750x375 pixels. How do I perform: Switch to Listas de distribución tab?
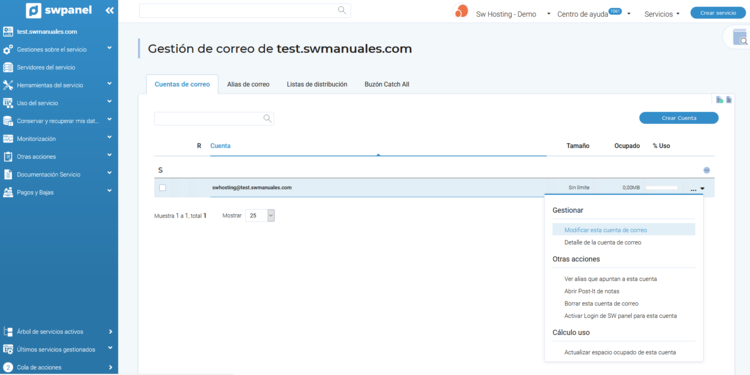pos(317,84)
